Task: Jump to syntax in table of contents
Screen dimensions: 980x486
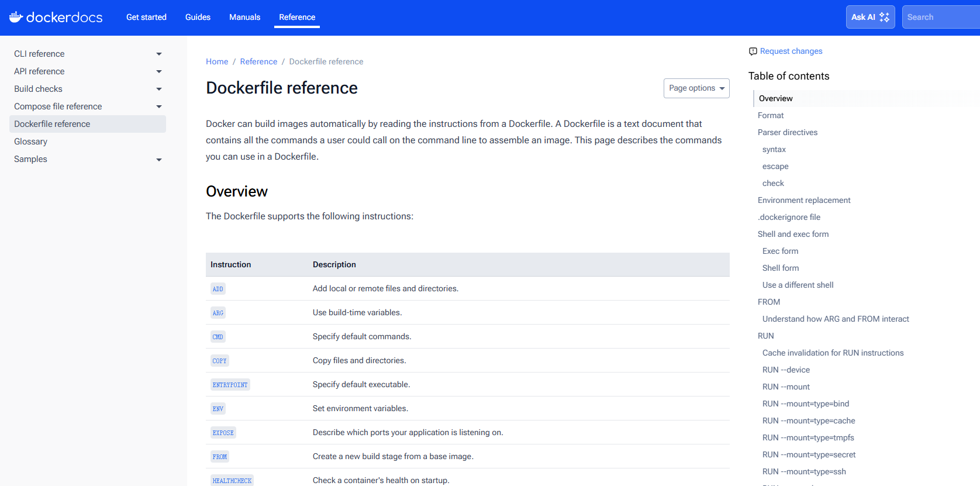Action: [774, 149]
